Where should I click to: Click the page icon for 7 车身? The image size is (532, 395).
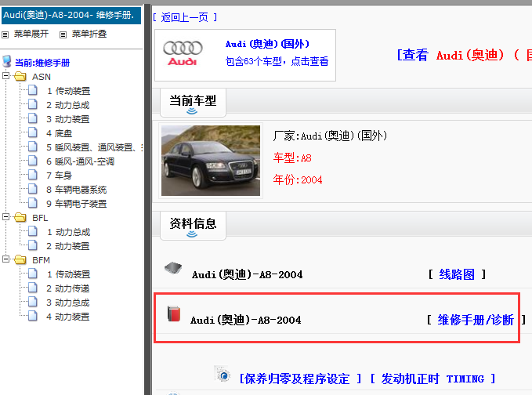[33, 175]
